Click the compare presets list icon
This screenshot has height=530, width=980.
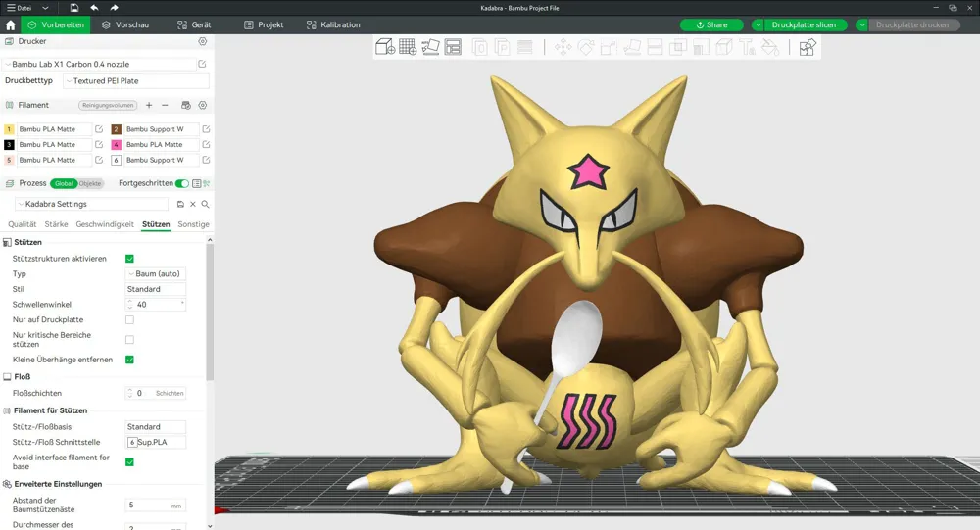pos(197,183)
